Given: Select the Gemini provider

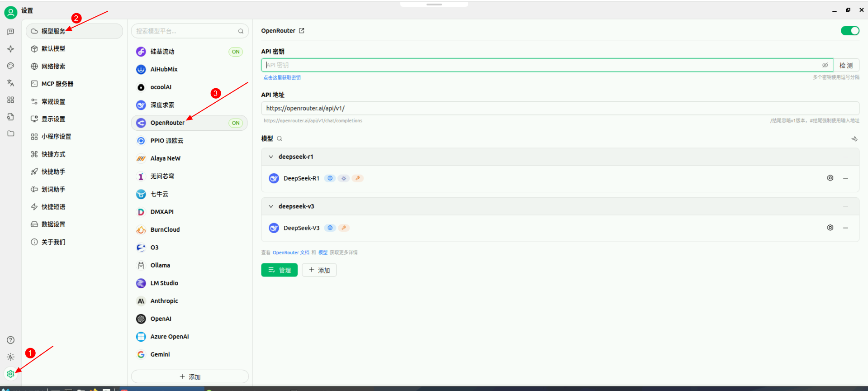Looking at the screenshot, I should (x=190, y=354).
